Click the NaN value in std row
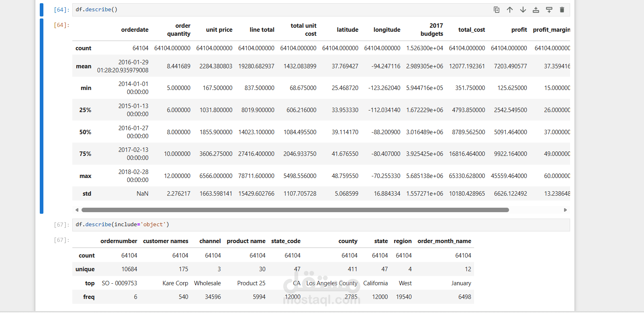 (x=142, y=194)
